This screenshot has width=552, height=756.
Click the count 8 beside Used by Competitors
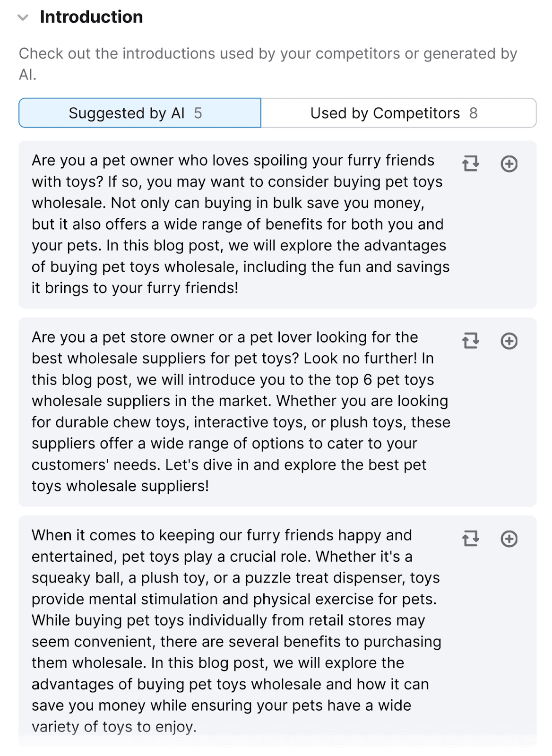473,113
